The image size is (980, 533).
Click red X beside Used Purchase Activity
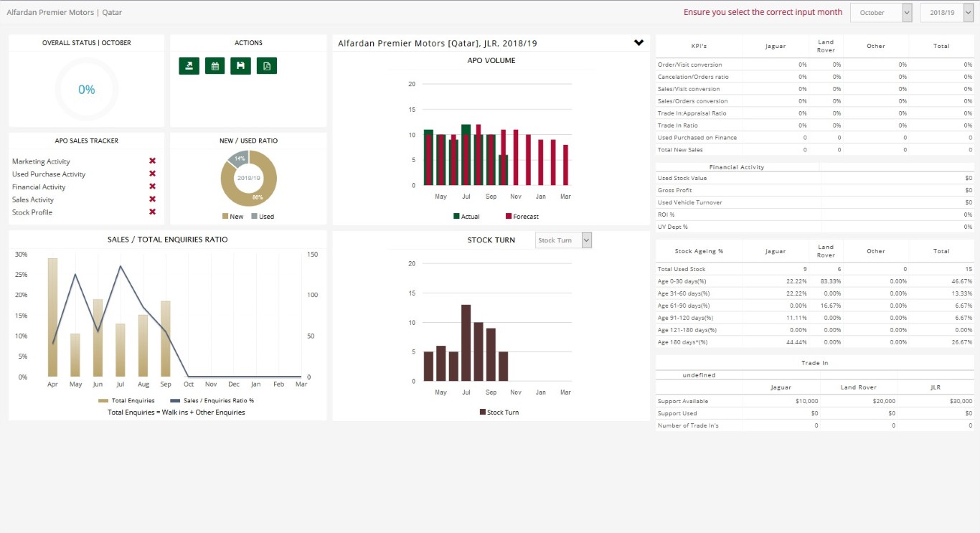[x=152, y=174]
